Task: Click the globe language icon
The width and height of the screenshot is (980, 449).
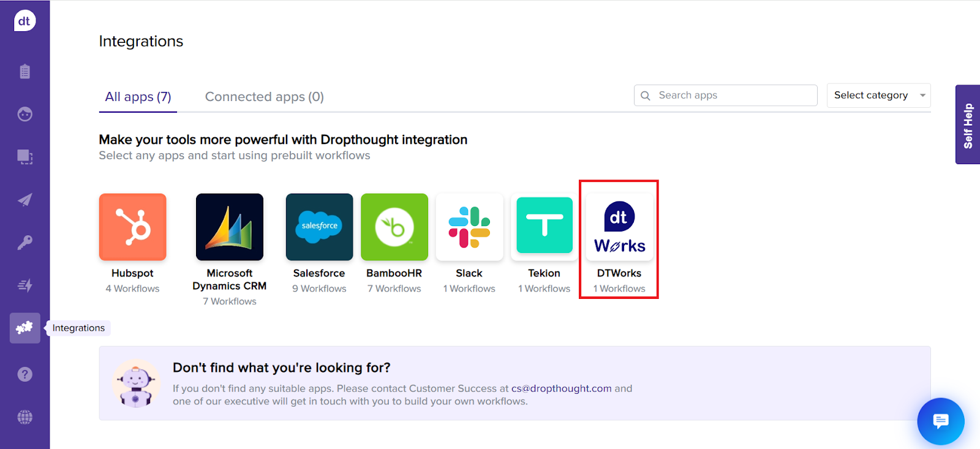Action: point(24,417)
